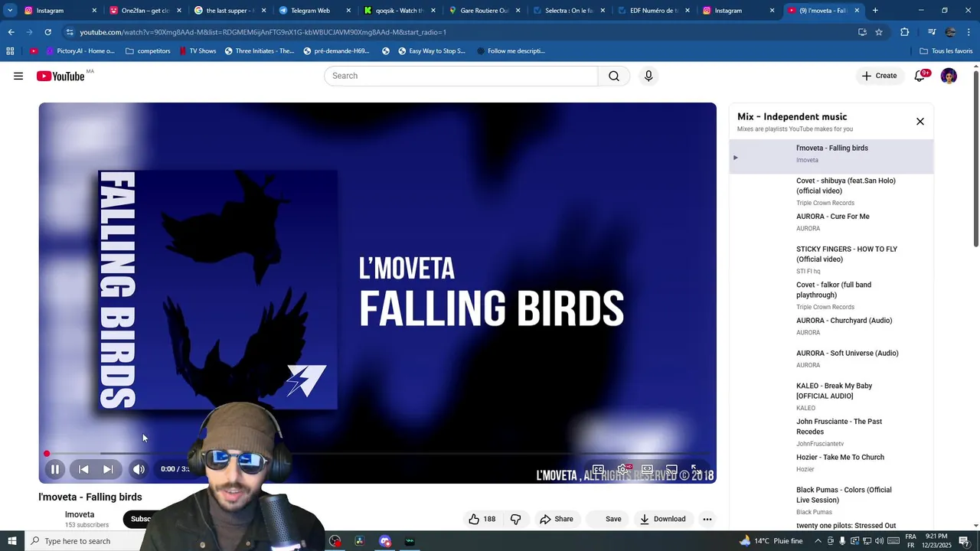Open the Create menu
Viewport: 980px width, 551px height.
[x=879, y=76]
